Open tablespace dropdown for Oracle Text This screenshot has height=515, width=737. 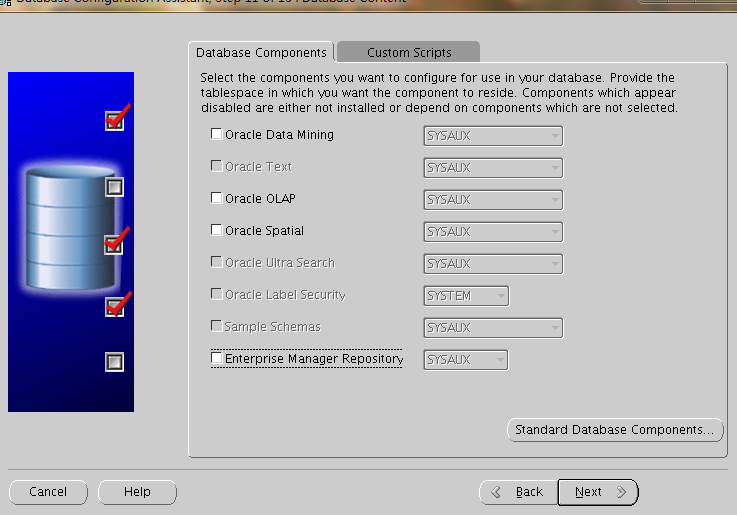(x=493, y=168)
